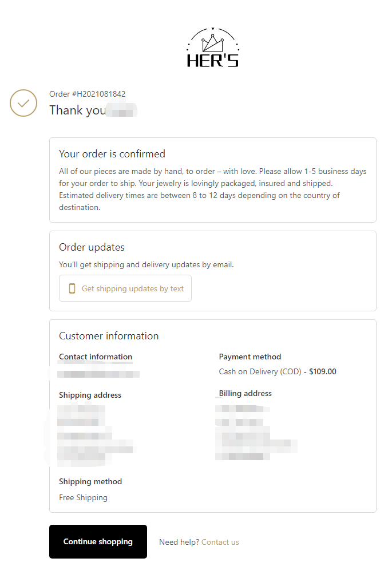Click the Continue shopping button
Viewport: 392px width, 574px height.
[98, 541]
